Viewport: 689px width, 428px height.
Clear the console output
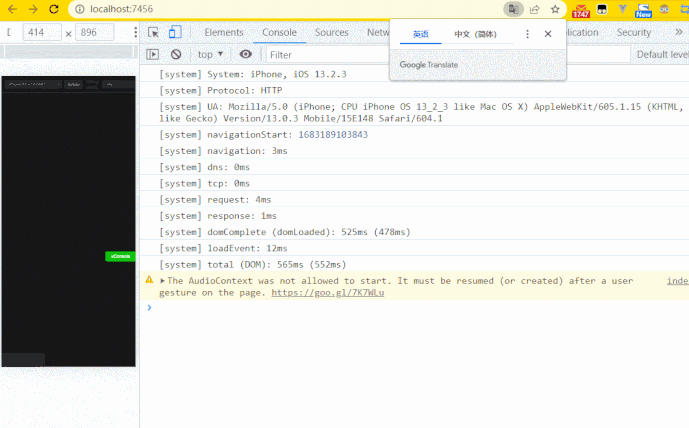click(176, 54)
